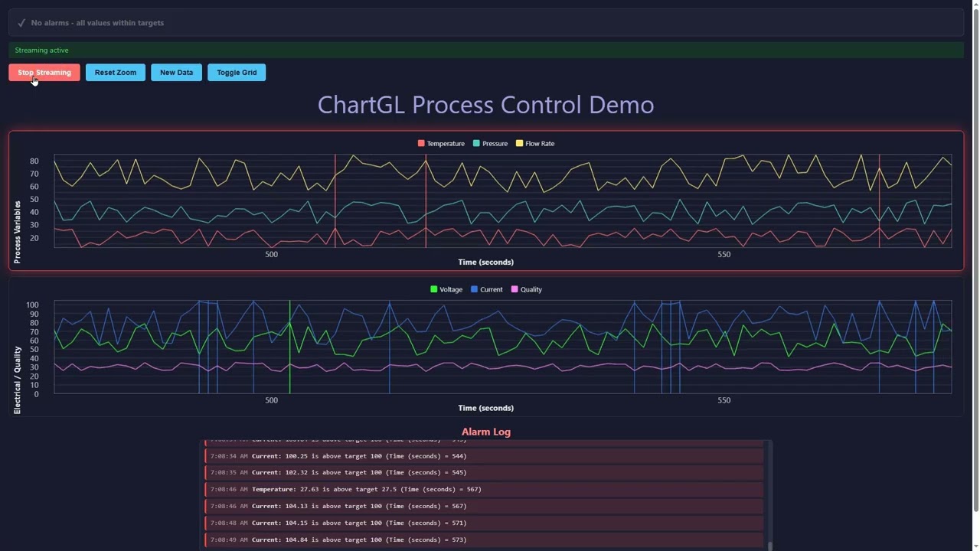Select the alarm entry 'Current: 104.84 is above target'
This screenshot has height=551, width=980.
[x=485, y=540]
